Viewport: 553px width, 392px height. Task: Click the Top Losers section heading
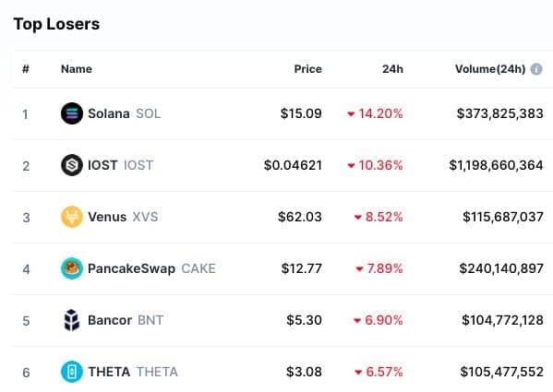click(56, 24)
